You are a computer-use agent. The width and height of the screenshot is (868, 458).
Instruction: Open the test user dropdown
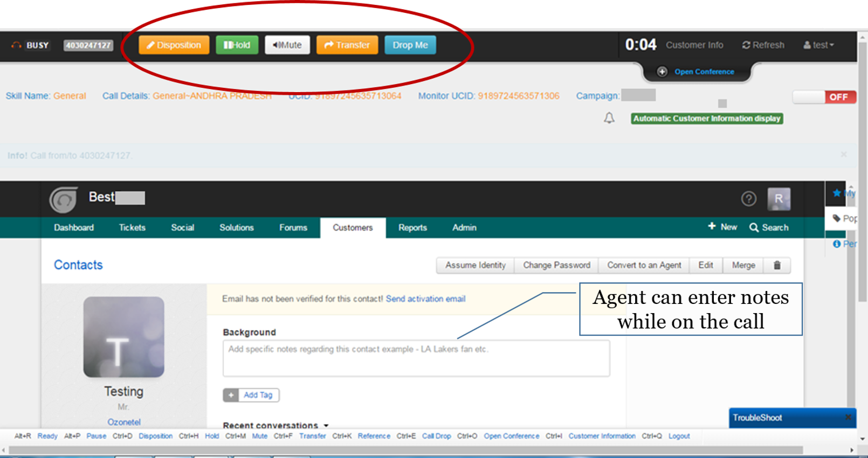click(x=818, y=45)
